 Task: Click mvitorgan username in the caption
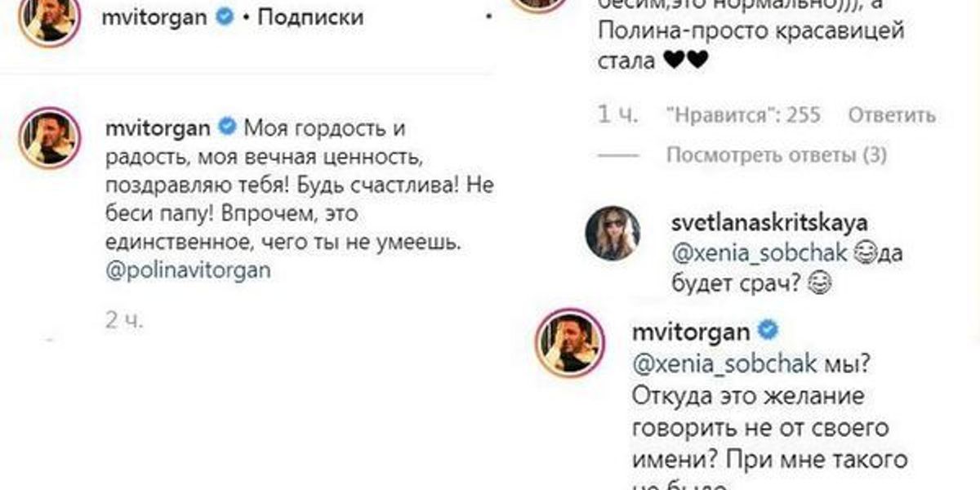pos(158,128)
